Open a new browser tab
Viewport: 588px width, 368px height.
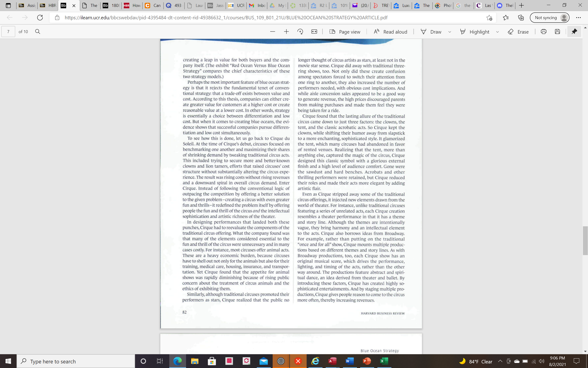coord(521,5)
